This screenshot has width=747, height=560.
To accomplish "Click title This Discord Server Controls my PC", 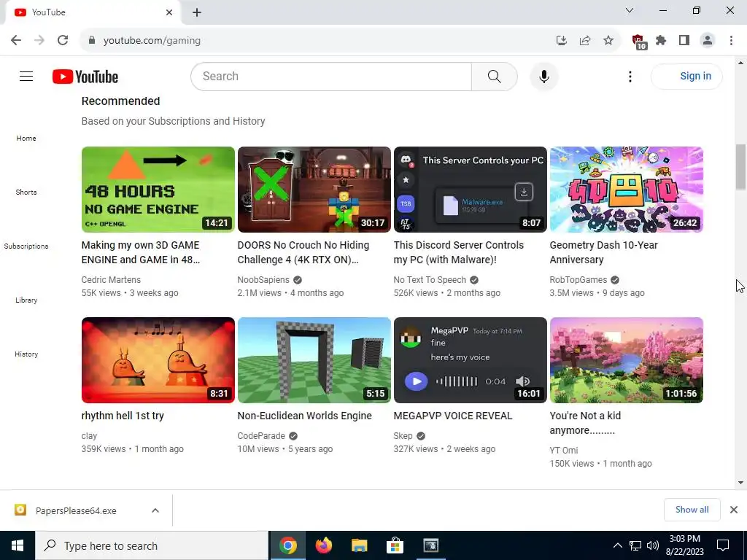I will coord(458,252).
